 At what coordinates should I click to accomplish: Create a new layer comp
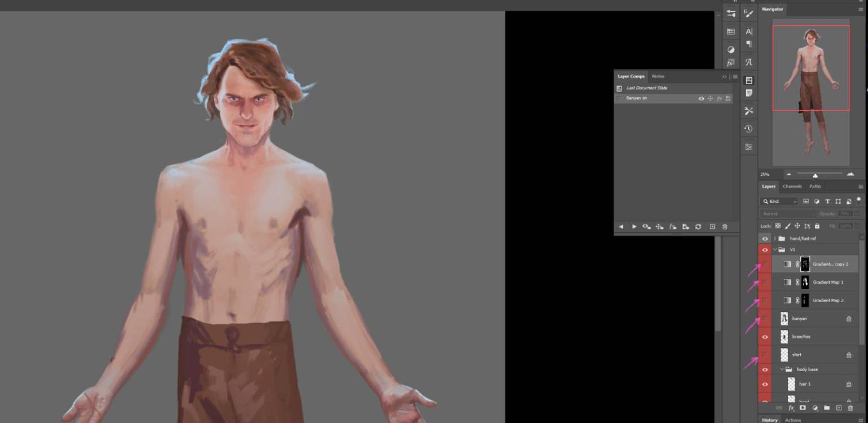712,226
